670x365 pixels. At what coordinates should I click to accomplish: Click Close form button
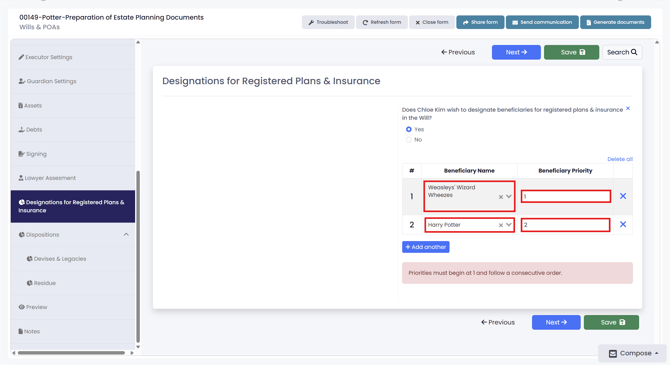(432, 22)
